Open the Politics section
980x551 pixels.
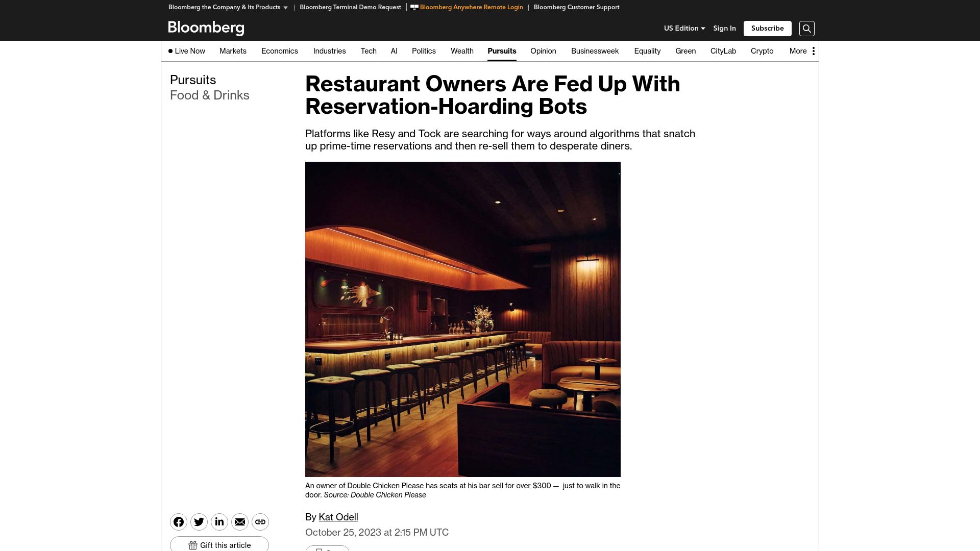[424, 51]
